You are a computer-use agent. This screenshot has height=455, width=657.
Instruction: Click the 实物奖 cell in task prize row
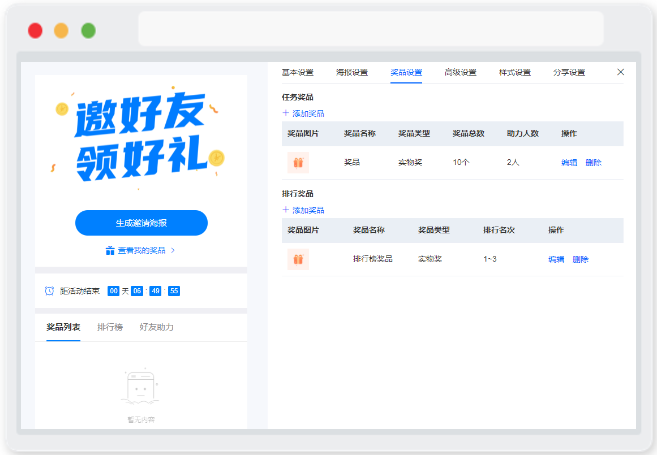(410, 163)
